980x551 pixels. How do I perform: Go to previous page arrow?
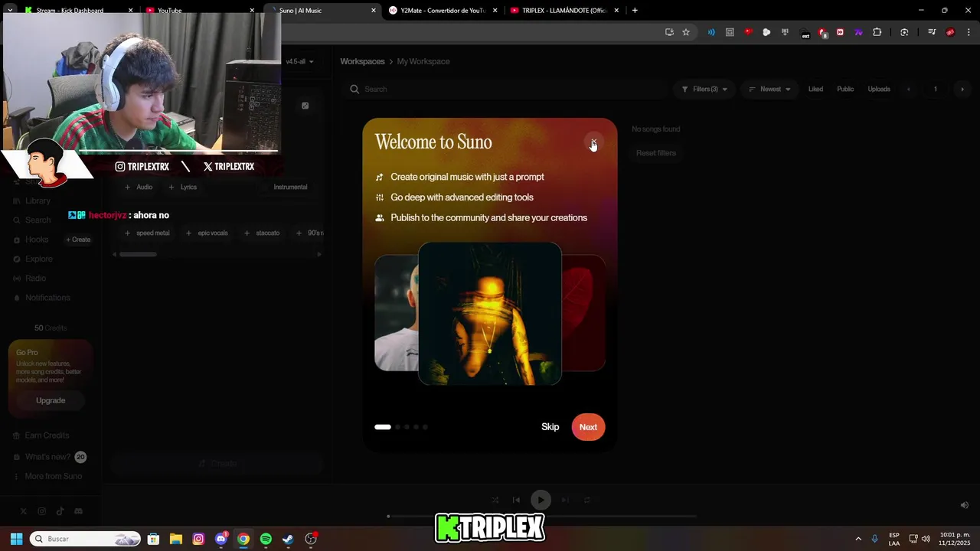(909, 90)
